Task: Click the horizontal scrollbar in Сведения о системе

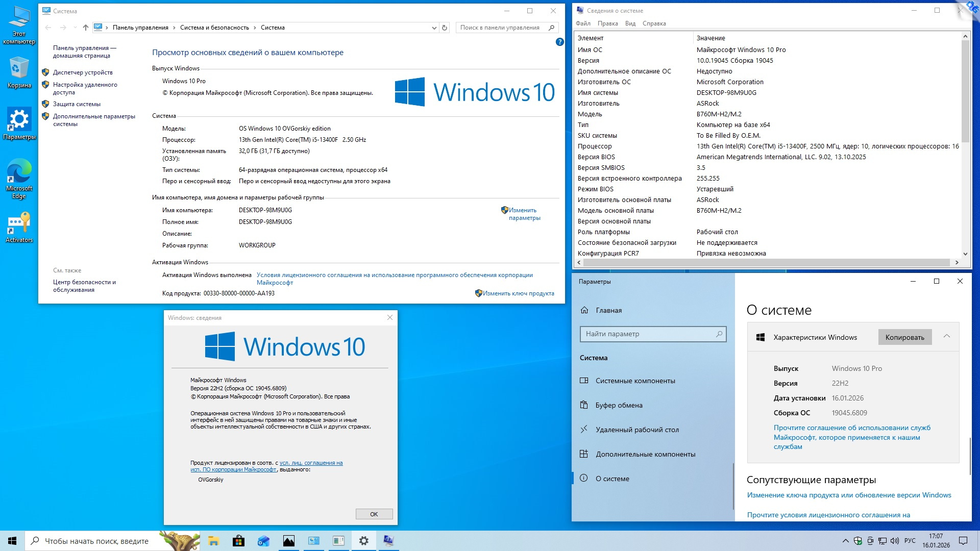Action: click(x=766, y=262)
